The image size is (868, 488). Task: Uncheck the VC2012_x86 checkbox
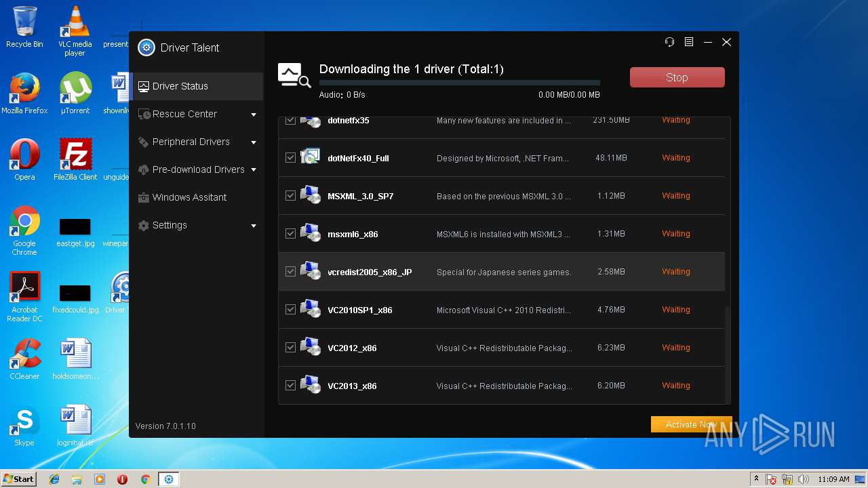(x=290, y=347)
